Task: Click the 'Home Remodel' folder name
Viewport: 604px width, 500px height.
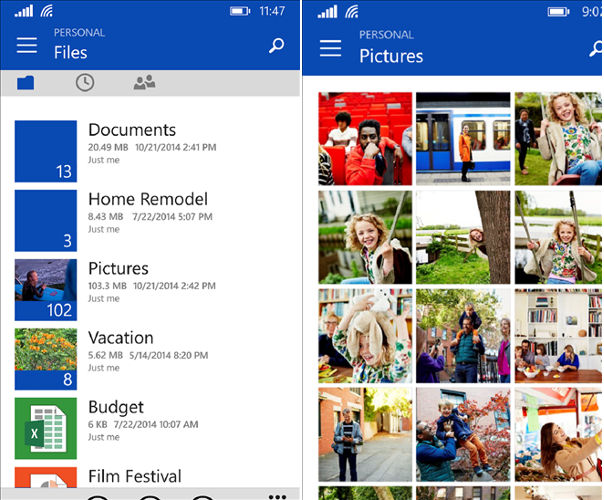Action: [148, 199]
